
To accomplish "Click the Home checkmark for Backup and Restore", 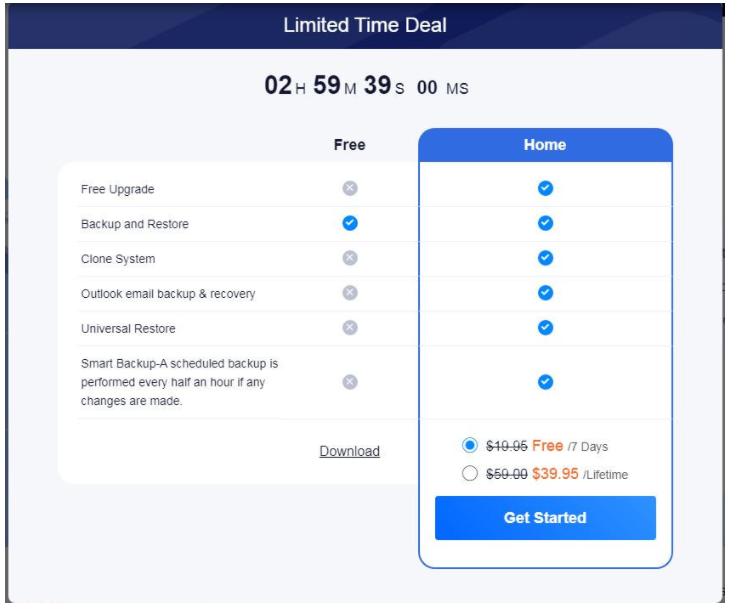I will point(545,223).
